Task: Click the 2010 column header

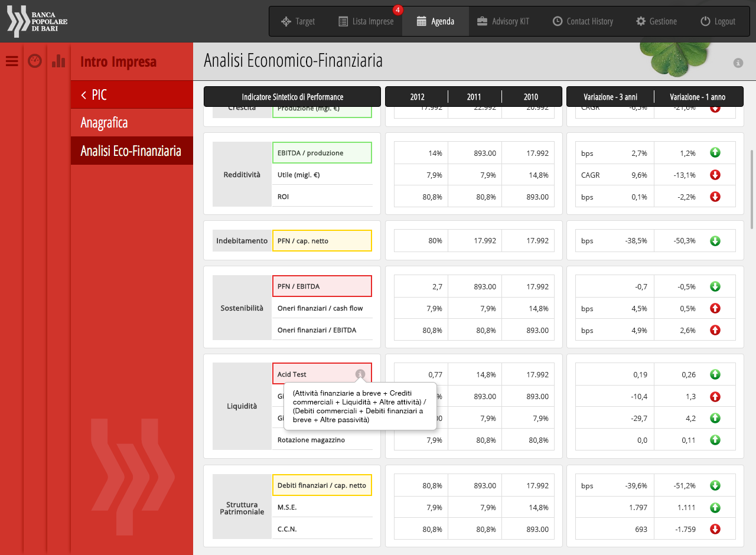Action: [530, 97]
